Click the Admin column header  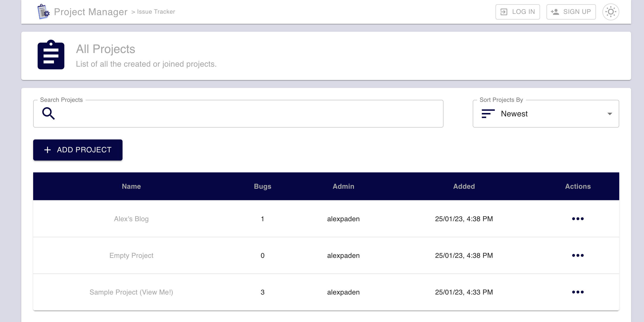click(343, 187)
